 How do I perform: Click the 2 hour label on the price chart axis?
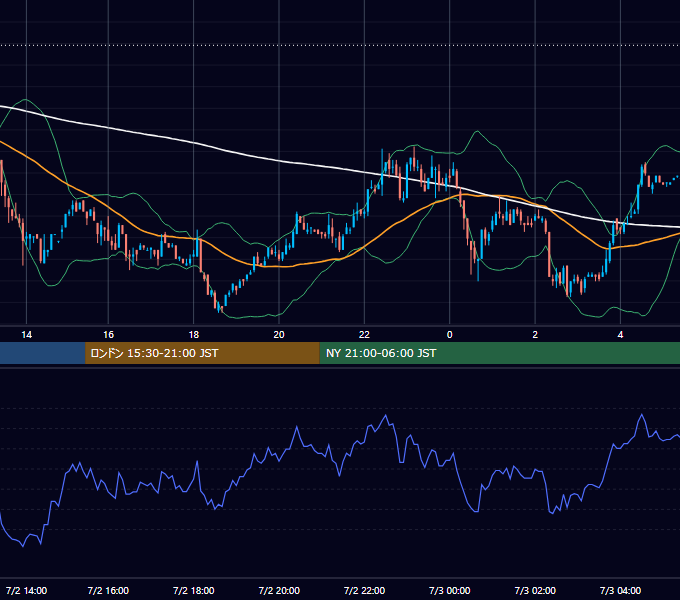pos(535,334)
